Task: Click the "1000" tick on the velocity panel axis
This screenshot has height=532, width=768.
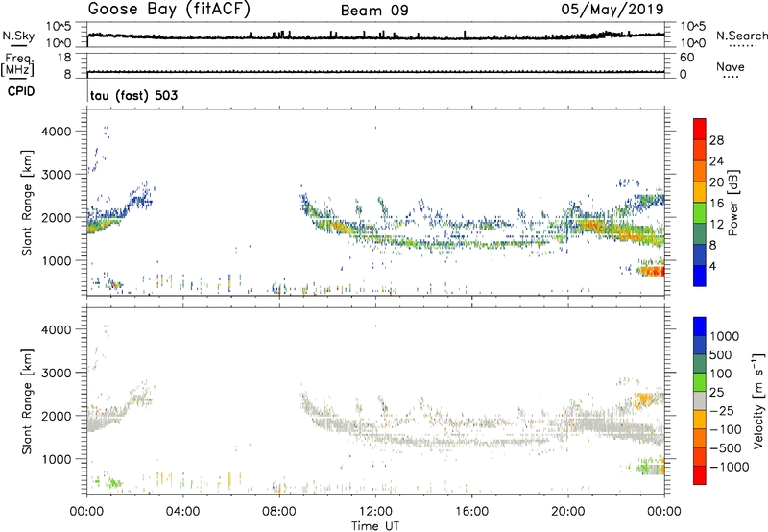Action: coord(56,459)
